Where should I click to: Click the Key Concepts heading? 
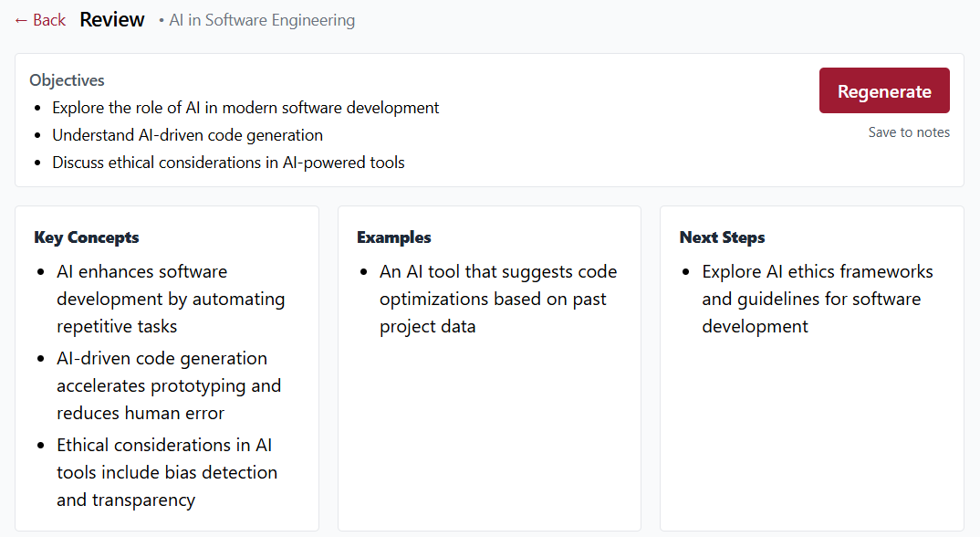pos(86,237)
